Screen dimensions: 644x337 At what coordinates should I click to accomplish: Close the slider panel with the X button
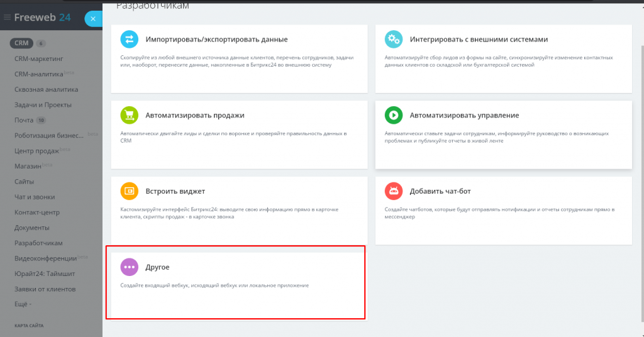93,19
